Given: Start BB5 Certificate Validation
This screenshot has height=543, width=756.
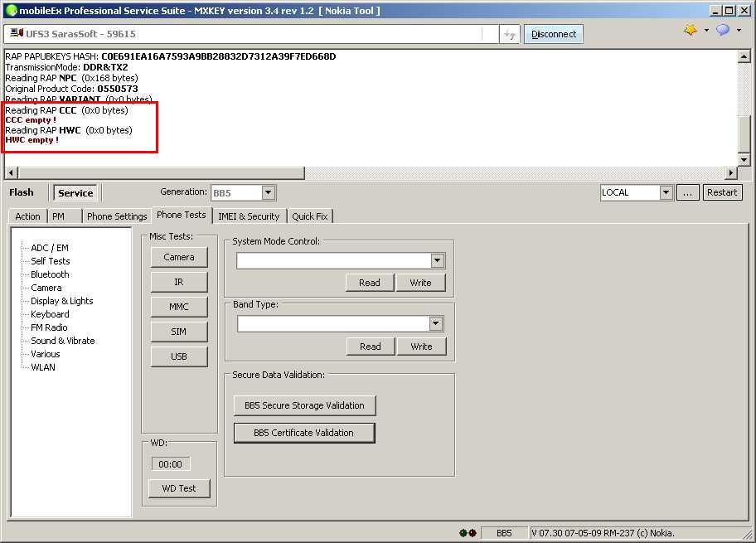Looking at the screenshot, I should [304, 433].
